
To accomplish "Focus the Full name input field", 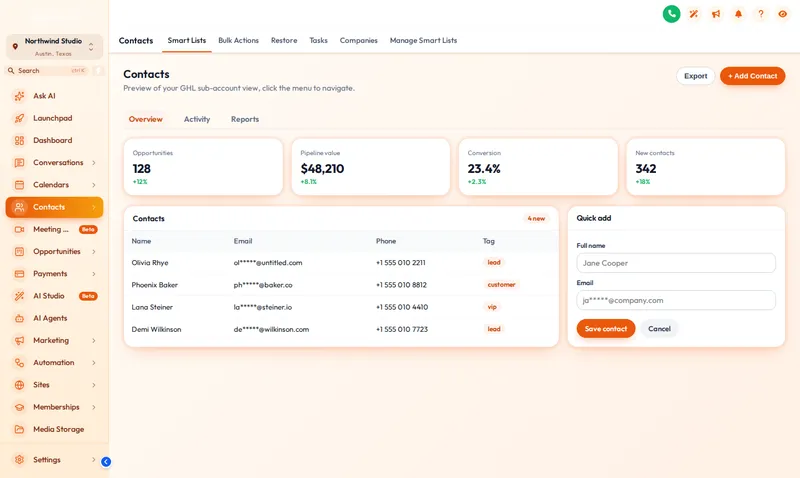I will pyautogui.click(x=676, y=263).
